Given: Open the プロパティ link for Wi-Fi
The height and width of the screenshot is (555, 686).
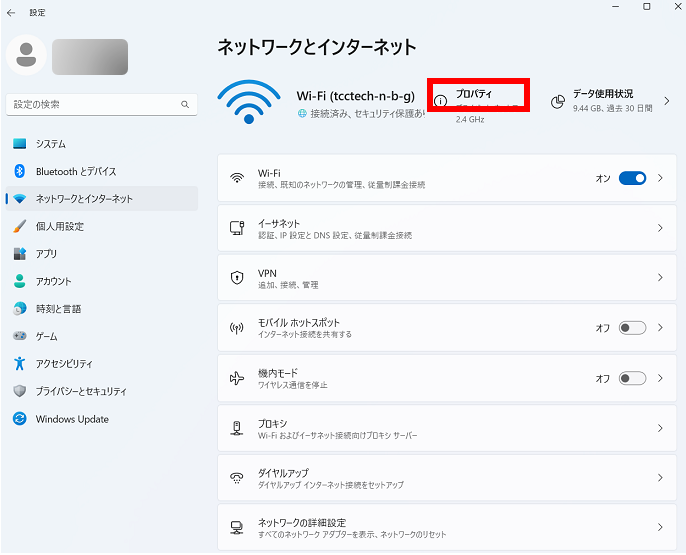Looking at the screenshot, I should coord(475,94).
